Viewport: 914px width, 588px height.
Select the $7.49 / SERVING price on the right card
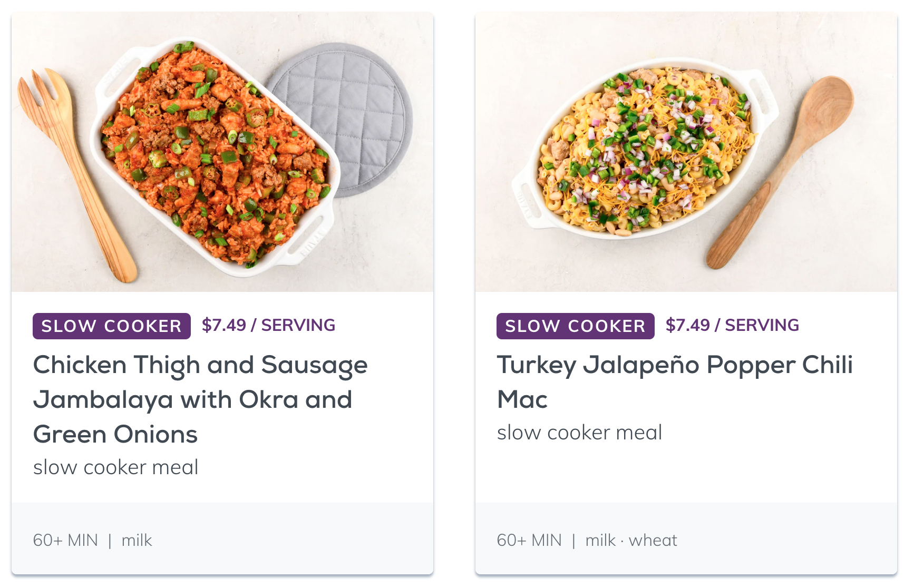pyautogui.click(x=733, y=325)
